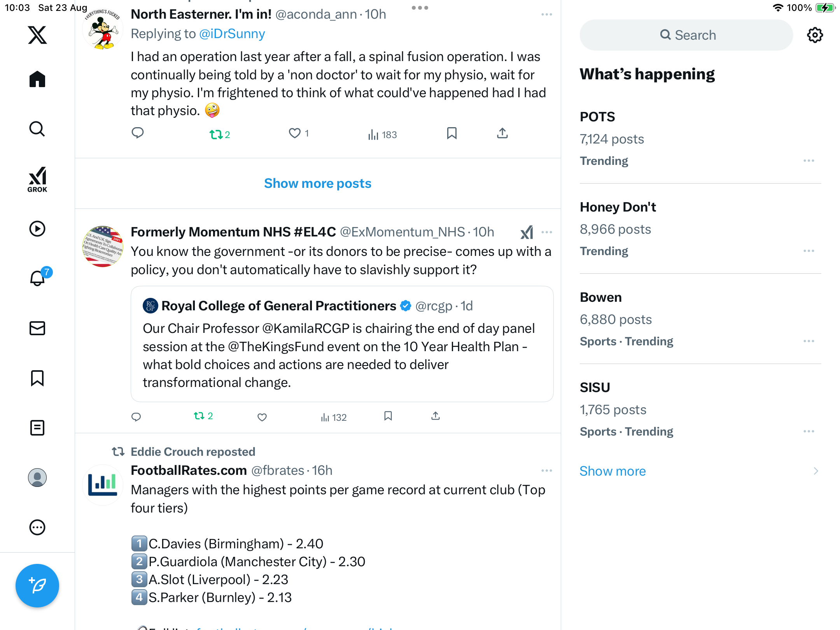Go to the Home timeline
The height and width of the screenshot is (630, 840).
point(37,79)
